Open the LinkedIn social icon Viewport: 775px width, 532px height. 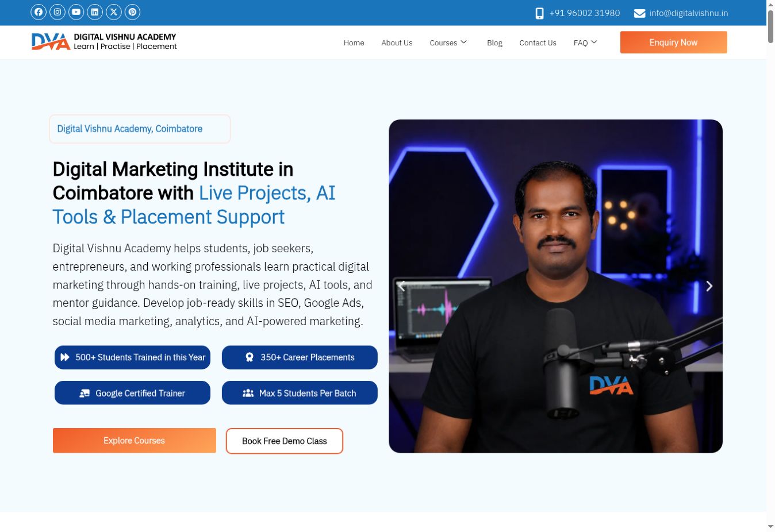point(95,12)
